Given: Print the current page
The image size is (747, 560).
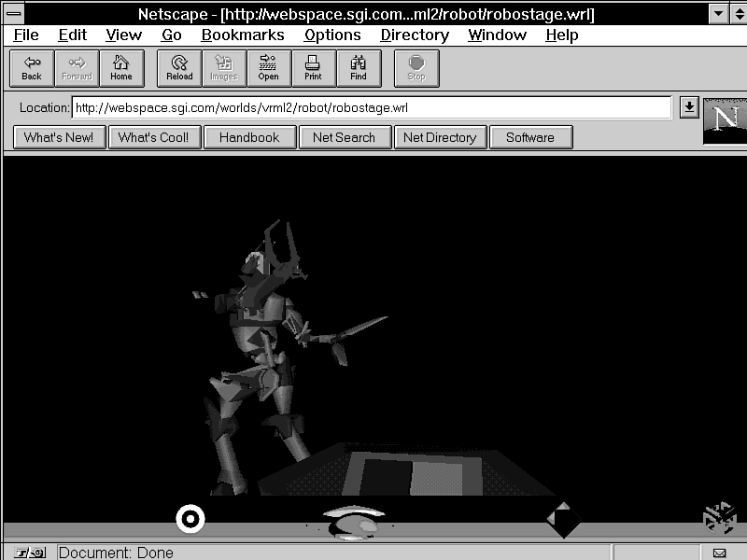Looking at the screenshot, I should click(x=313, y=68).
